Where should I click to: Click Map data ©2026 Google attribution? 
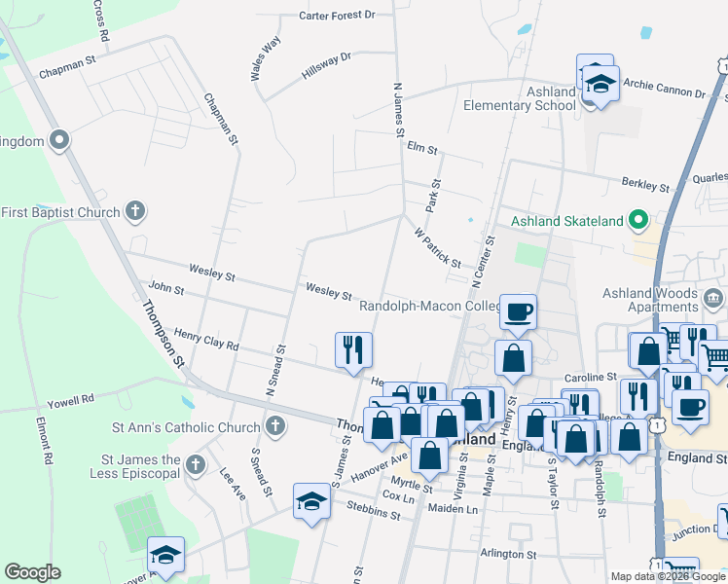[x=668, y=577]
